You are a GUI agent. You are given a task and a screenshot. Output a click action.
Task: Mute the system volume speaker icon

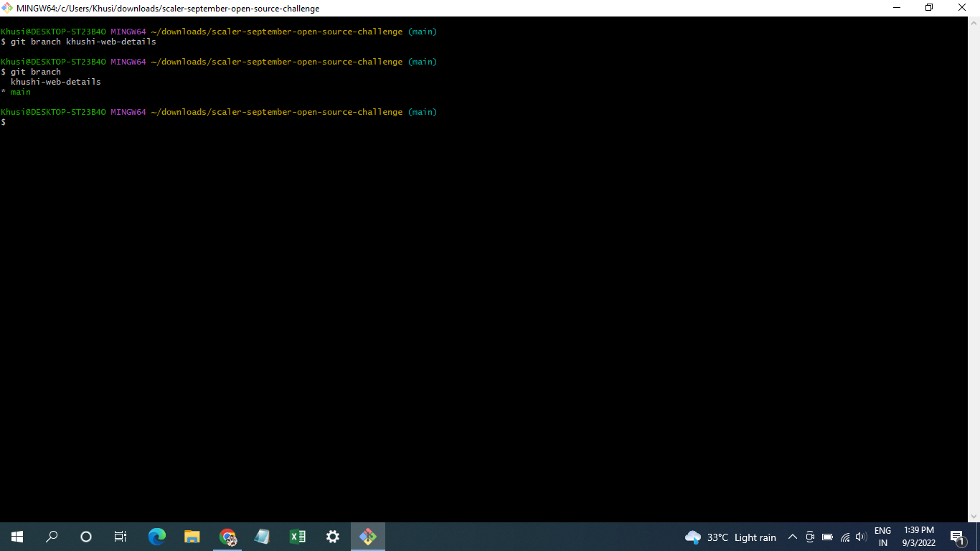[861, 536]
